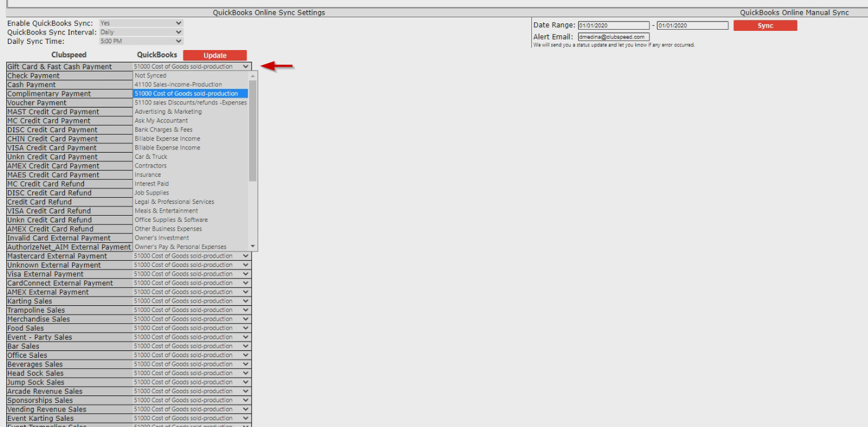Open the Daily Sync Time dropdown

141,41
